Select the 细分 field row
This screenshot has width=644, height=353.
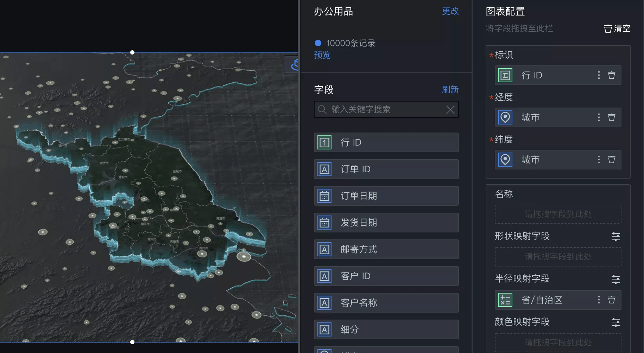386,329
